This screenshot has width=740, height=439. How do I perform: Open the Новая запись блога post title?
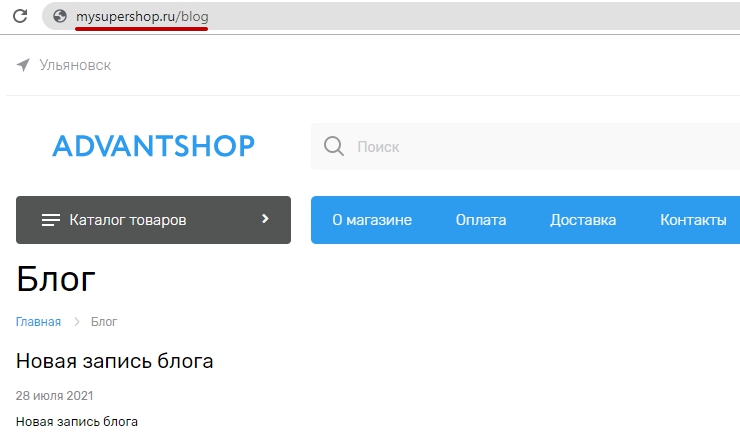click(x=115, y=361)
